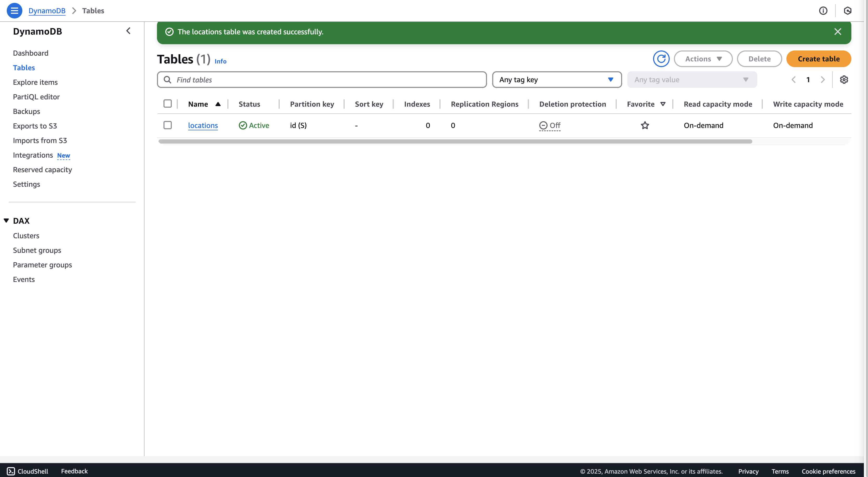
Task: Click the Create table button
Action: click(818, 59)
